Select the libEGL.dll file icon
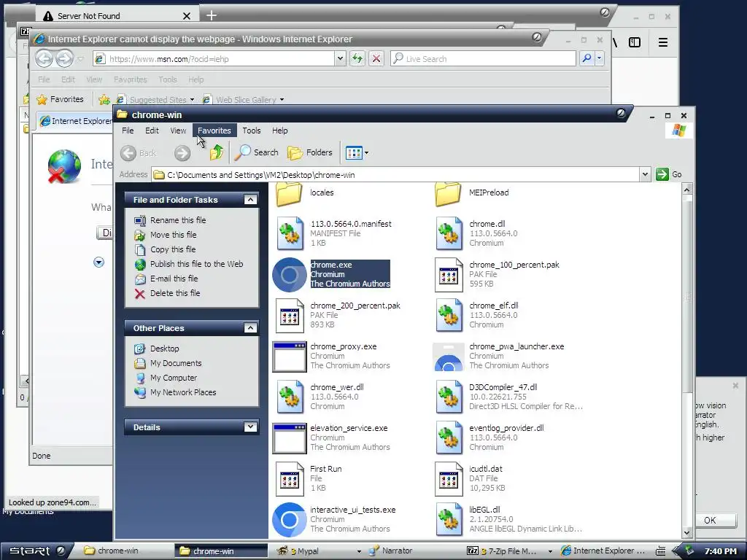Viewport: 747px width, 560px height. pos(449,519)
